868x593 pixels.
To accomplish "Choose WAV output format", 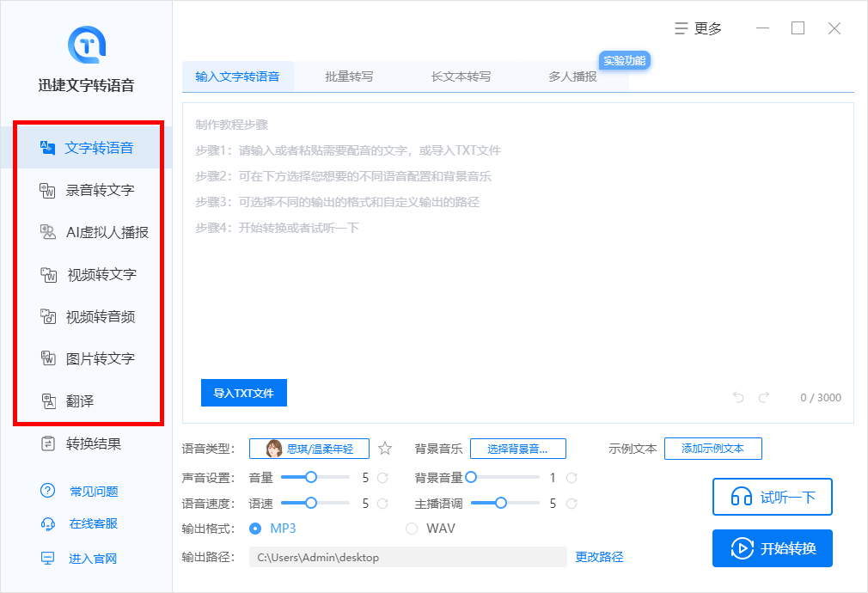I will [x=413, y=529].
